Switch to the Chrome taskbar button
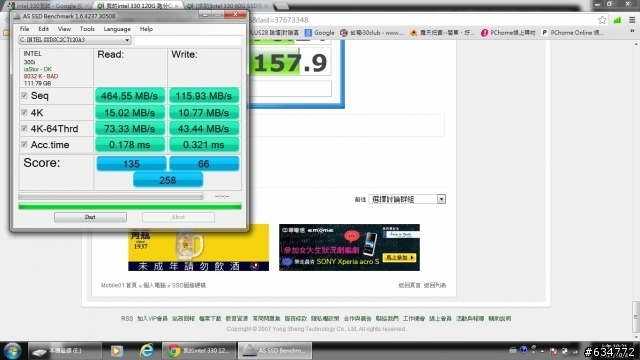The height and width of the screenshot is (360, 640). pyautogui.click(x=199, y=351)
